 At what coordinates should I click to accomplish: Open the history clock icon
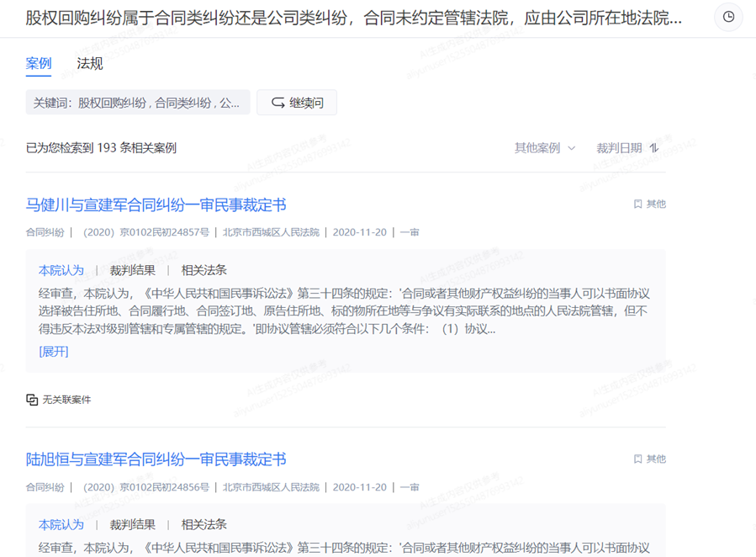point(728,18)
